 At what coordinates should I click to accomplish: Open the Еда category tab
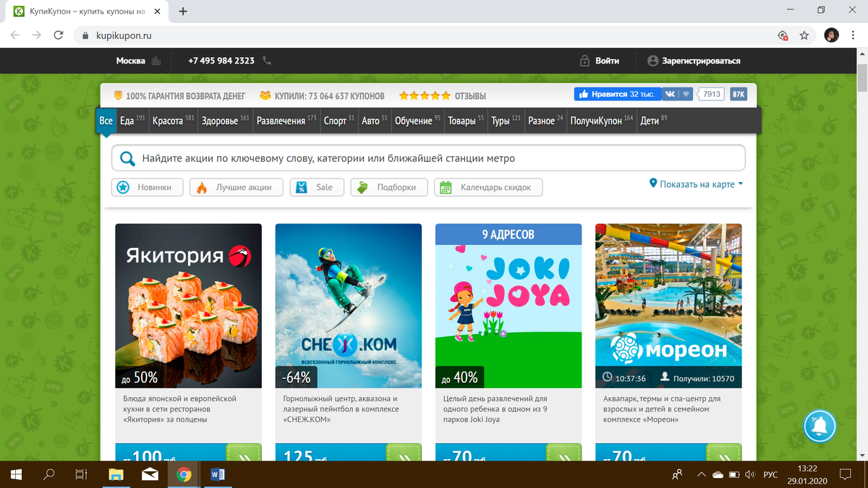point(132,121)
